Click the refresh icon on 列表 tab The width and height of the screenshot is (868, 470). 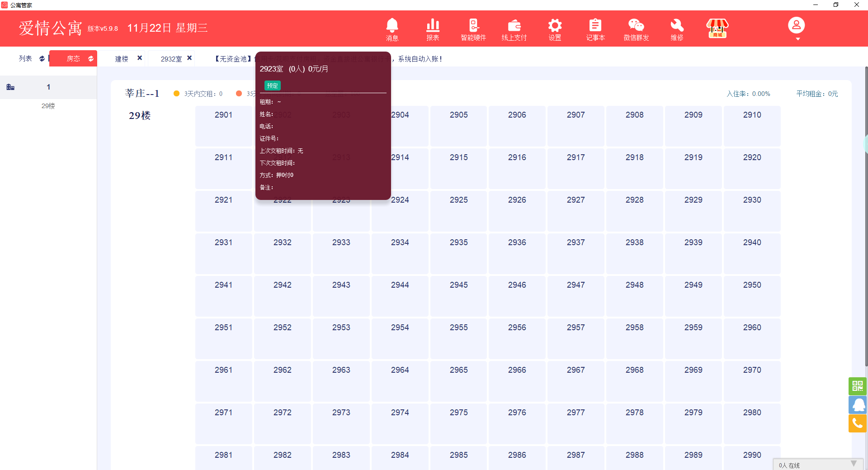pos(42,58)
